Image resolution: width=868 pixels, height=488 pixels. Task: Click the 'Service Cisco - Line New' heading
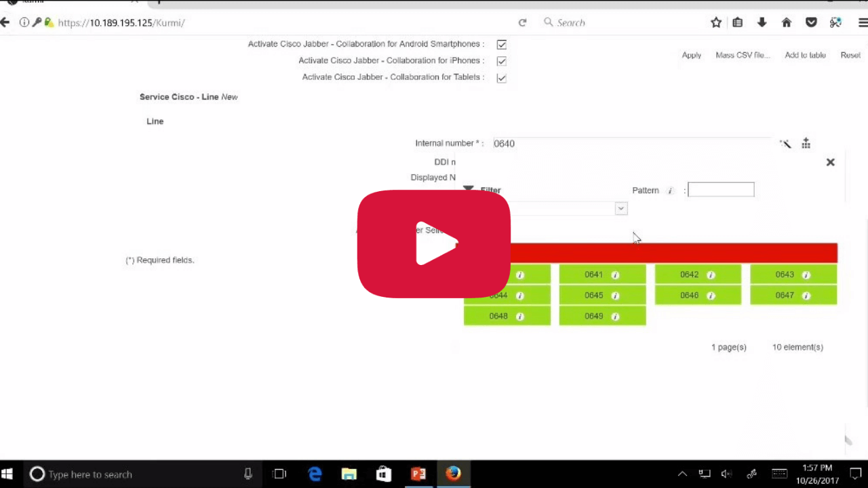pyautogui.click(x=189, y=97)
